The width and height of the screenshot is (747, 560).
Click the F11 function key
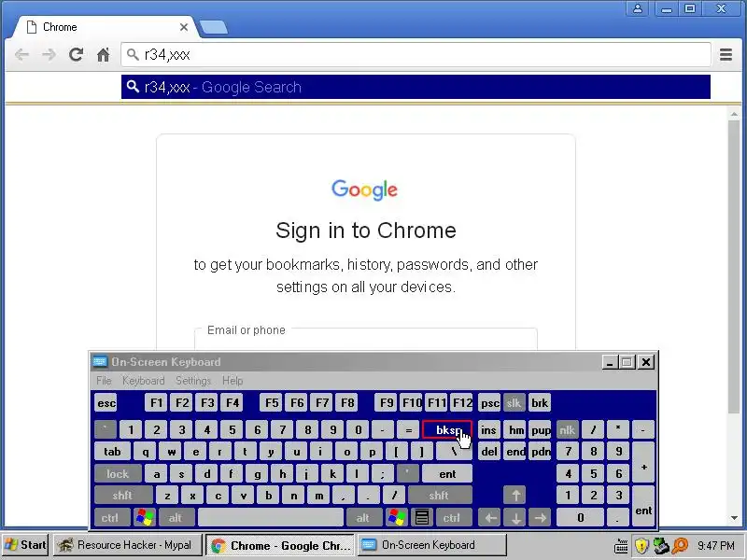436,403
